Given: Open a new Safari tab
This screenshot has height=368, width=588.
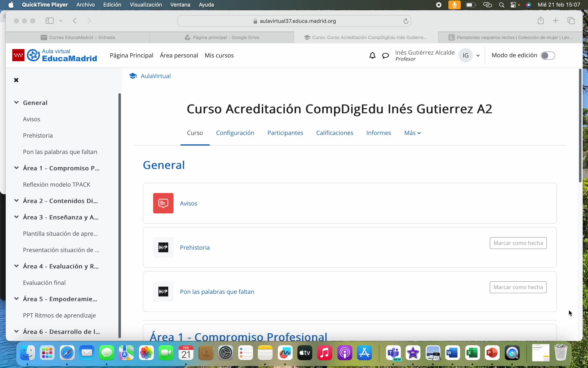Looking at the screenshot, I should [556, 21].
